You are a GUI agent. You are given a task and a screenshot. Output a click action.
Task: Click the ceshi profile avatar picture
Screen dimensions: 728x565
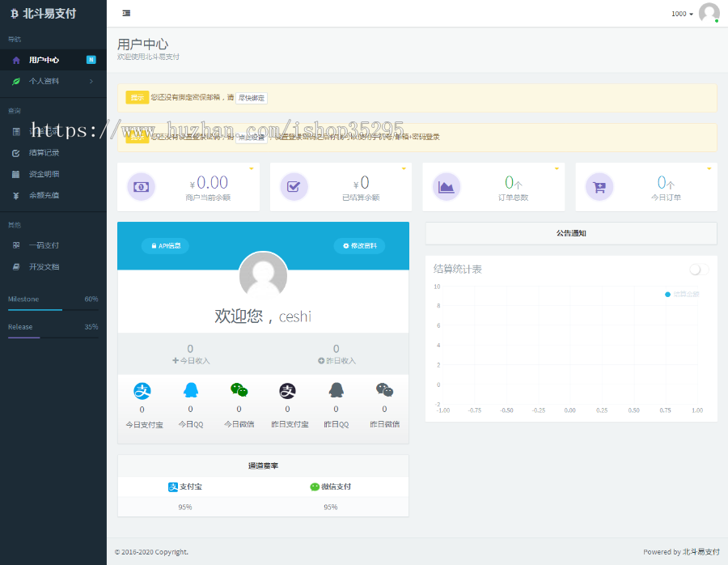click(263, 275)
